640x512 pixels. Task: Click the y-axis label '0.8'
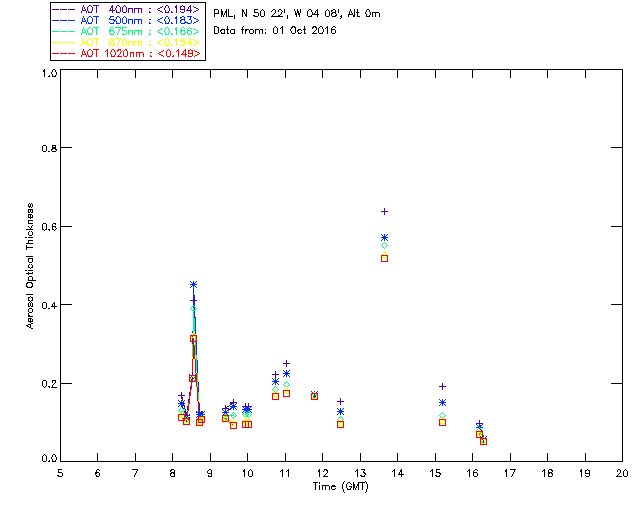tap(49, 148)
